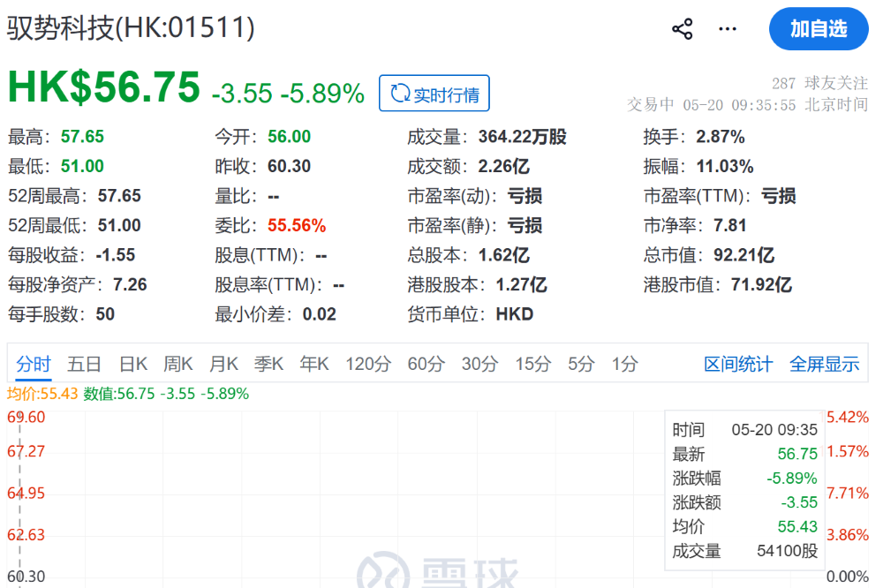883x588 pixels.
Task: Click the 今开 value 56.00
Action: tap(289, 136)
